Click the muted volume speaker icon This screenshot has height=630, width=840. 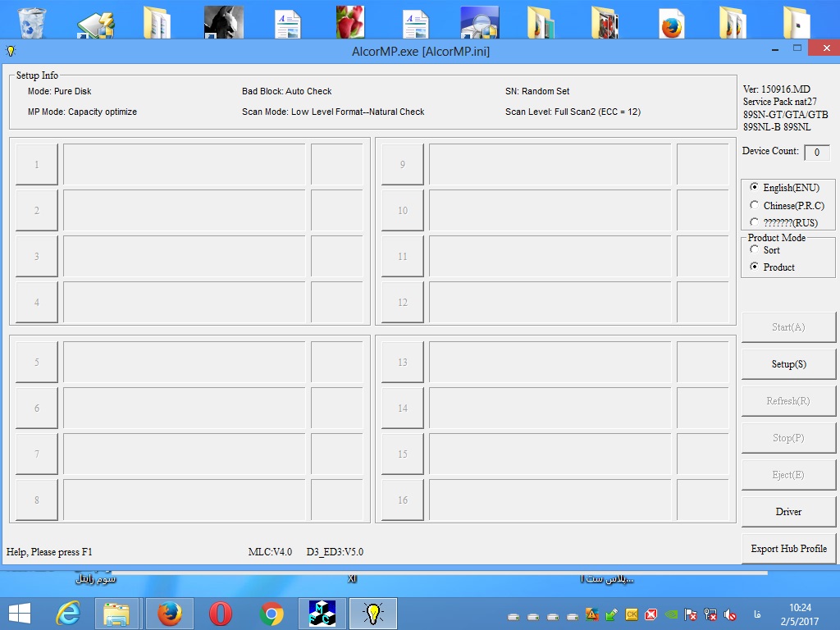coord(729,614)
